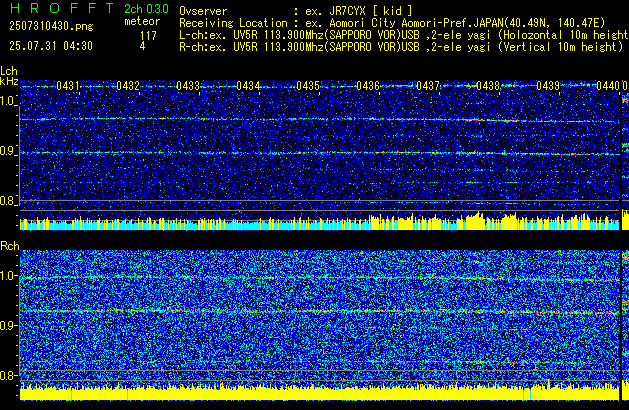Click the Lch channel label
Screen dimensions: 629x410
pyautogui.click(x=9, y=71)
